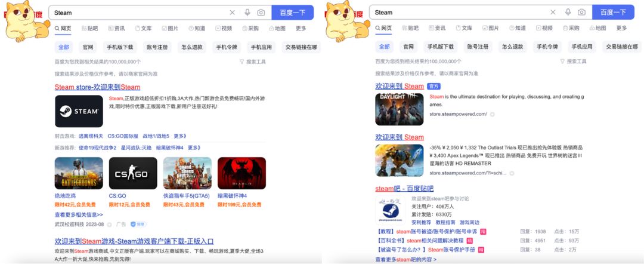Viewport: 644px width, 264px height.
Task: Open CS:GO国际服 link
Action: click(x=123, y=136)
